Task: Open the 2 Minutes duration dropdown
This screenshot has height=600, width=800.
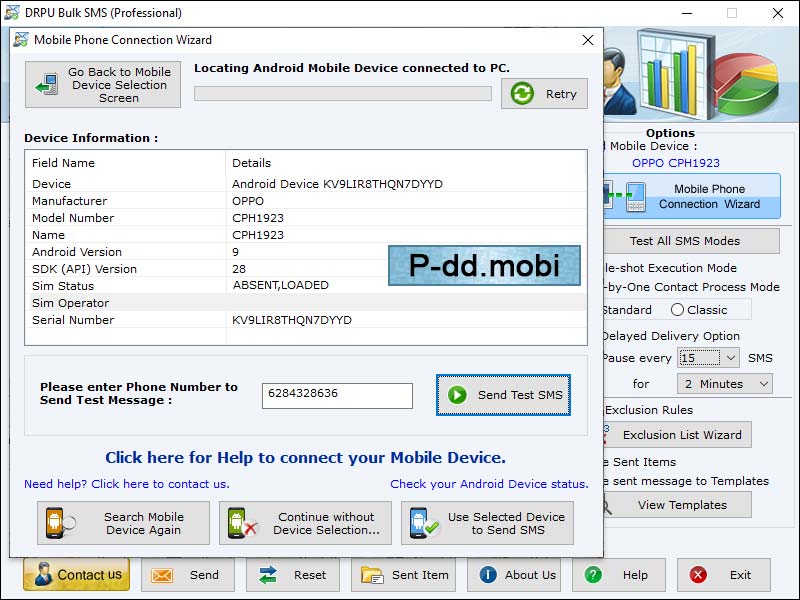Action: point(724,383)
